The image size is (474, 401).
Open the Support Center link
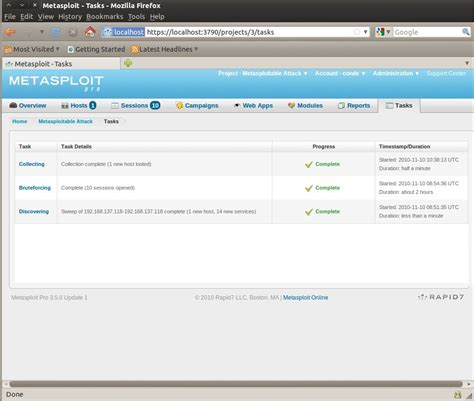click(x=446, y=73)
